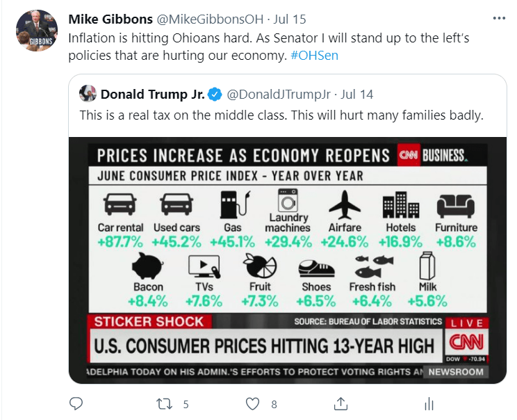View tweet analytics bar chart icon

(x=429, y=404)
